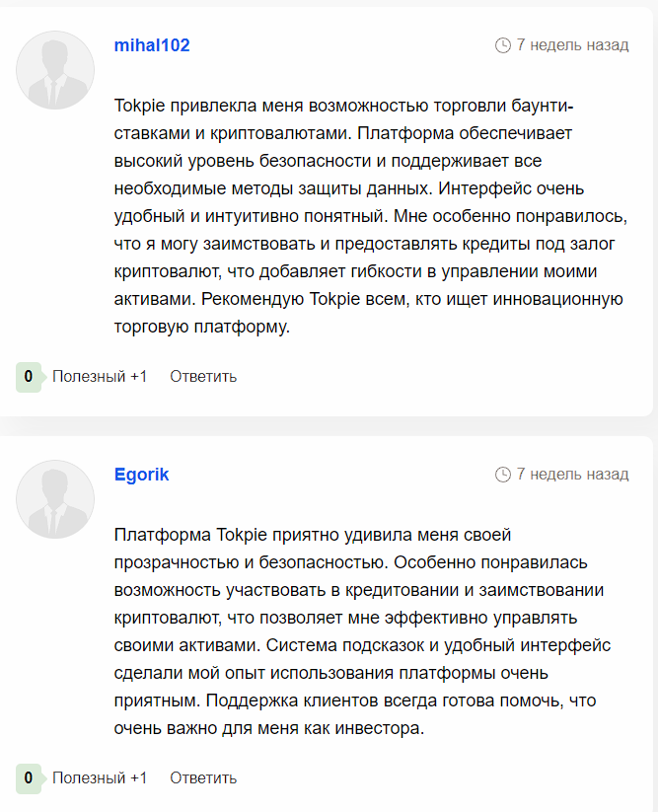Click the vote count badge under Egorik's comment
This screenshot has width=658, height=812.
point(29,777)
